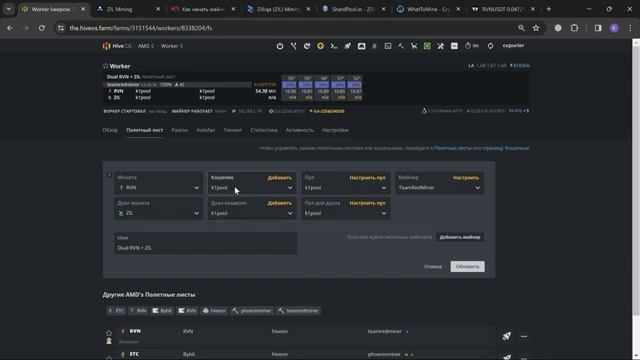Click the yellow circular icon in worker toolbar
This screenshot has width=640, height=360.
(320, 46)
